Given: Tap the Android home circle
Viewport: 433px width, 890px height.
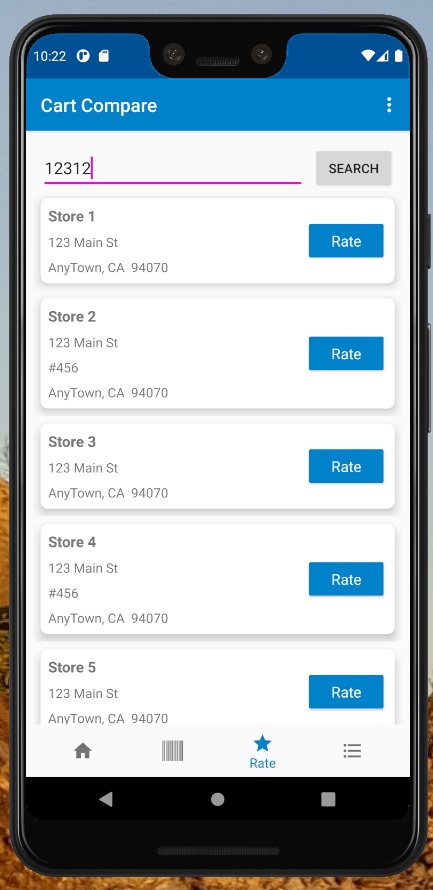Looking at the screenshot, I should point(217,799).
